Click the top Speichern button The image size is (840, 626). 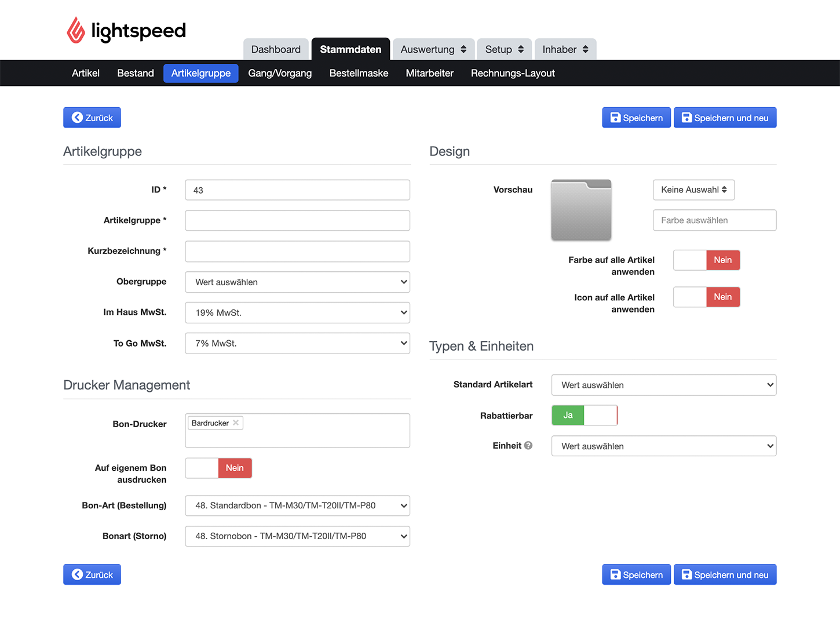636,118
